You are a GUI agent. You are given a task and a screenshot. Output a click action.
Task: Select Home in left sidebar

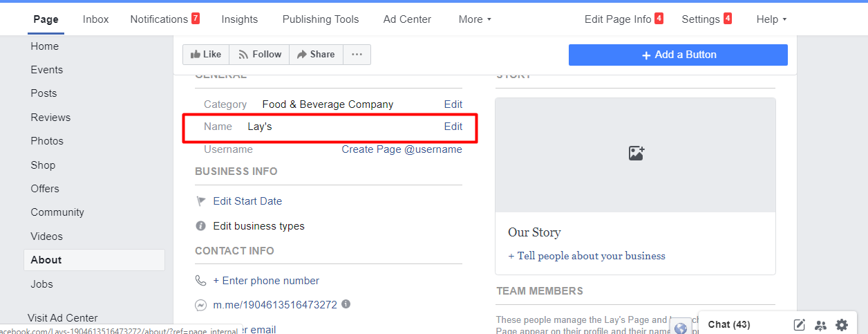(45, 46)
